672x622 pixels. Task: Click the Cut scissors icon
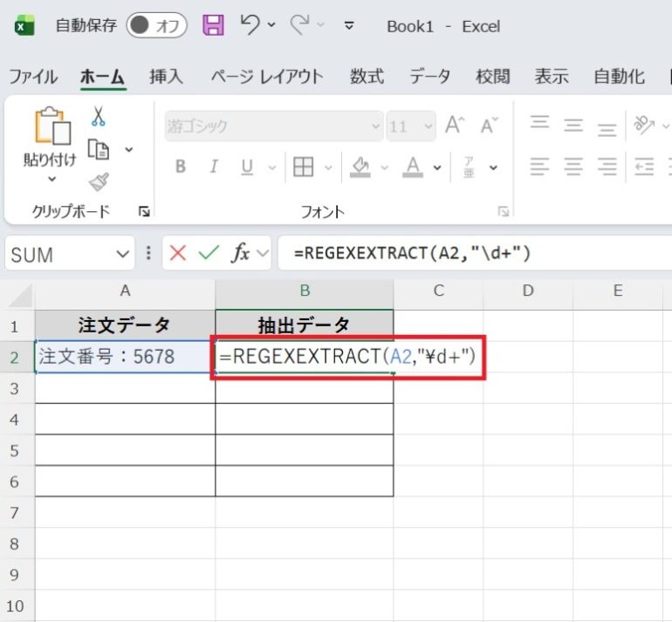[98, 116]
